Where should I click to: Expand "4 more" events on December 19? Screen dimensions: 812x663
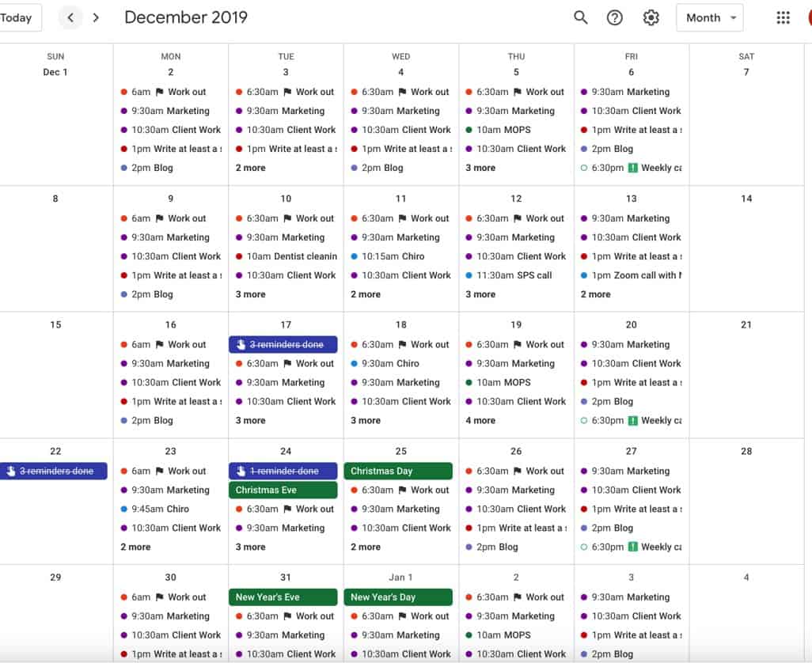[x=480, y=421]
